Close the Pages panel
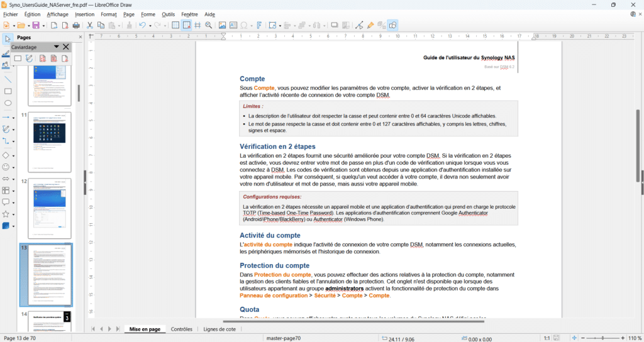 80,37
